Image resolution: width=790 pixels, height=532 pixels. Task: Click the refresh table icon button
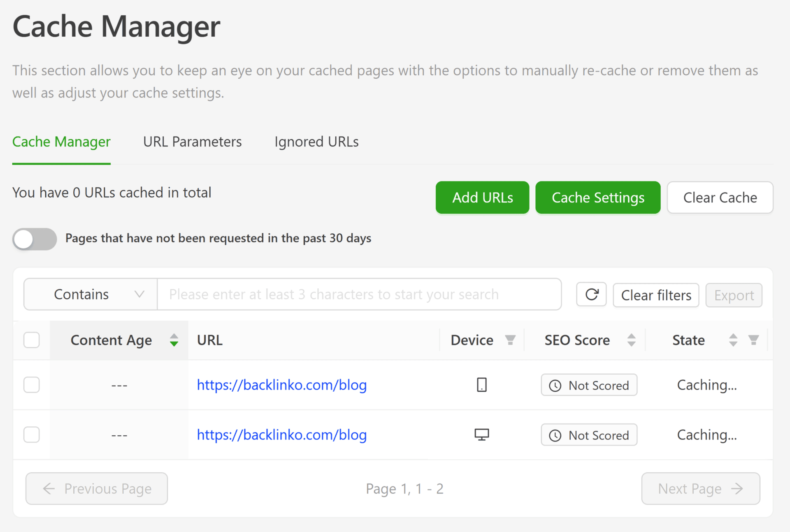(591, 295)
